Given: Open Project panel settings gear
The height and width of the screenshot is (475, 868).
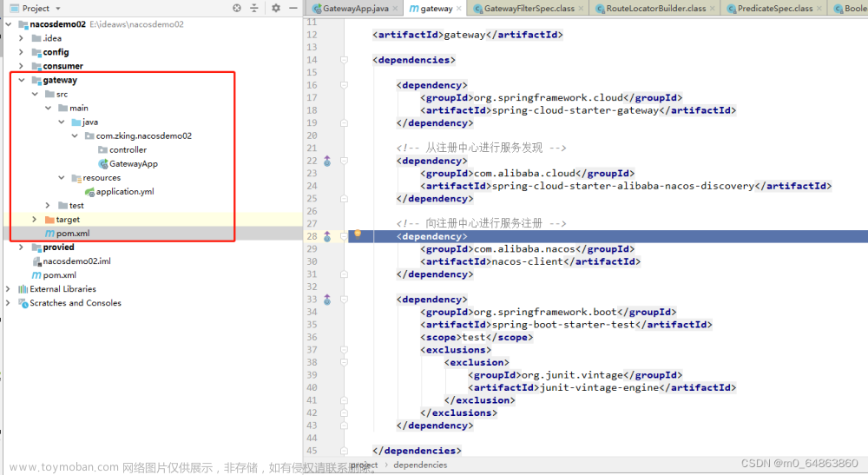Looking at the screenshot, I should 276,8.
